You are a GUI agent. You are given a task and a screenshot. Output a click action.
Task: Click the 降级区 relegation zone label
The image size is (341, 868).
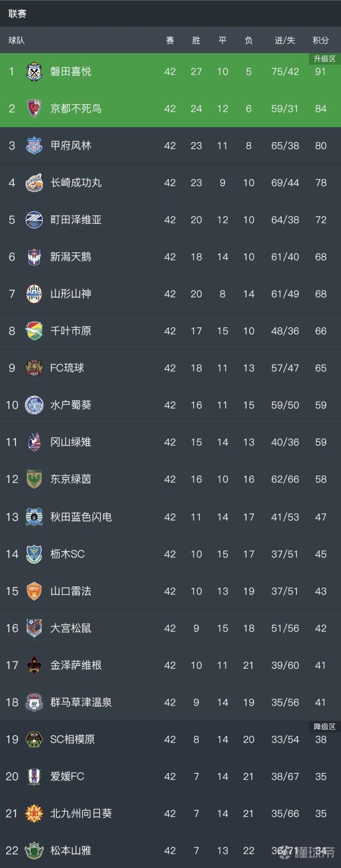[x=324, y=726]
